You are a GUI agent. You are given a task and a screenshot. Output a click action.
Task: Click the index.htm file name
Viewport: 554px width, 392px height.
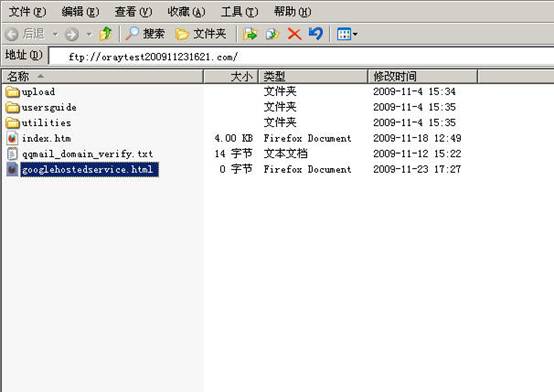tap(46, 139)
